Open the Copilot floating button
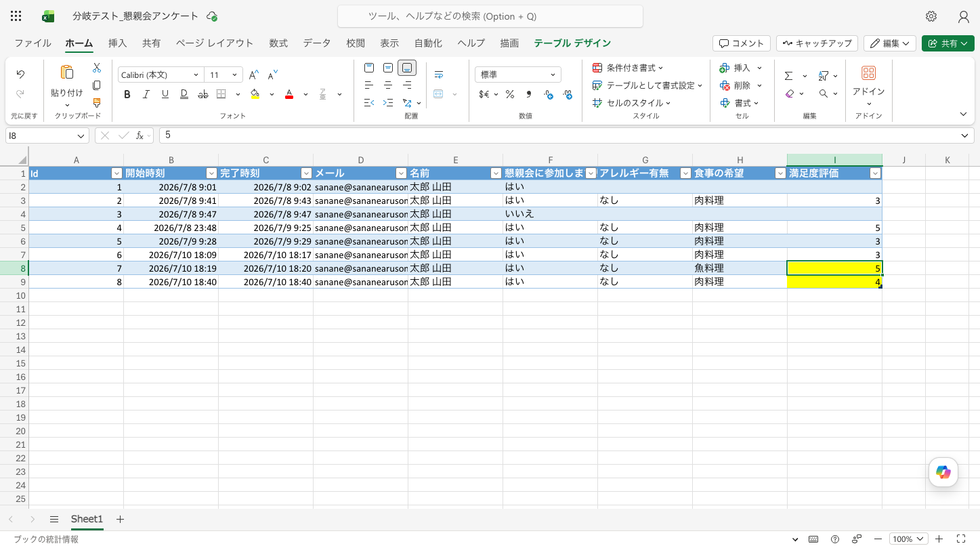The width and height of the screenshot is (980, 546). point(943,472)
